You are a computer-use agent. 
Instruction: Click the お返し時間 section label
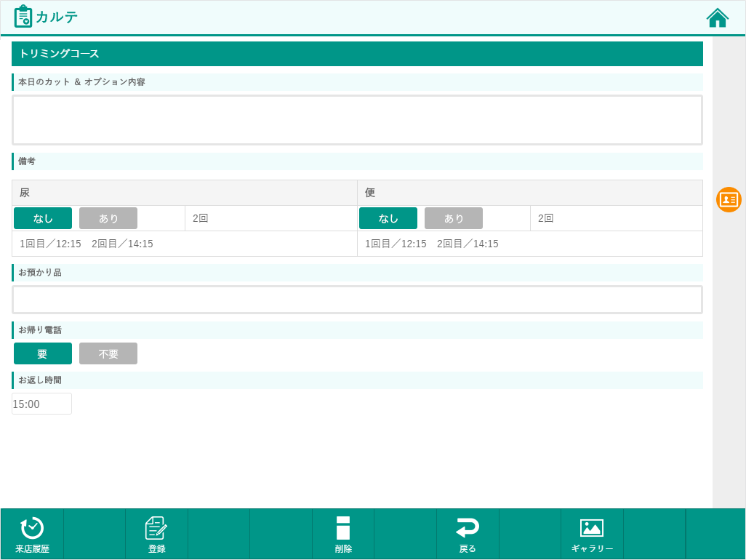357,380
